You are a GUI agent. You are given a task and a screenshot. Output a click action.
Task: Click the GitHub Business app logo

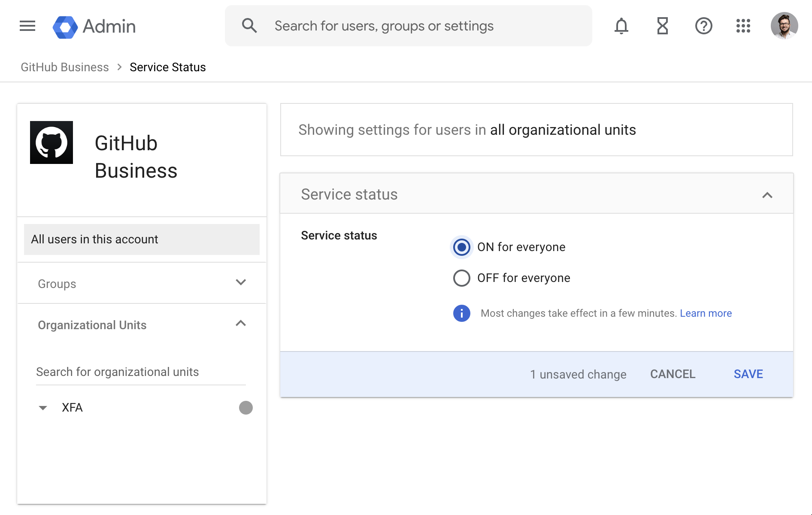pyautogui.click(x=52, y=142)
